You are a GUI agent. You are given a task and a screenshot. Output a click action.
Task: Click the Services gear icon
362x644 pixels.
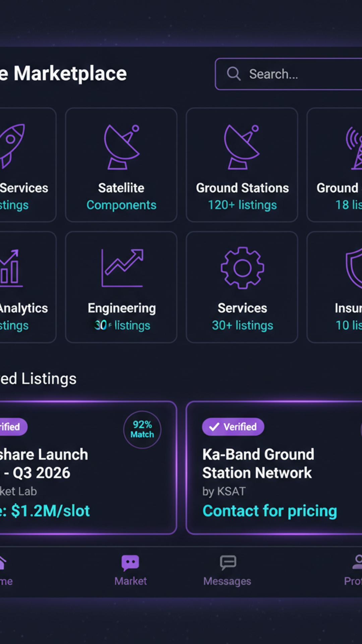coord(242,268)
